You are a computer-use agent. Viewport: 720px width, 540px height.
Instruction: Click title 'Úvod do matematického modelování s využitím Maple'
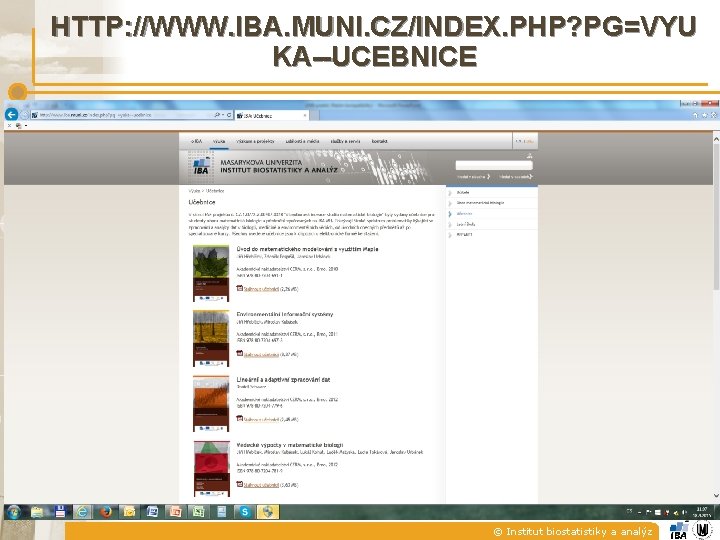(x=307, y=249)
